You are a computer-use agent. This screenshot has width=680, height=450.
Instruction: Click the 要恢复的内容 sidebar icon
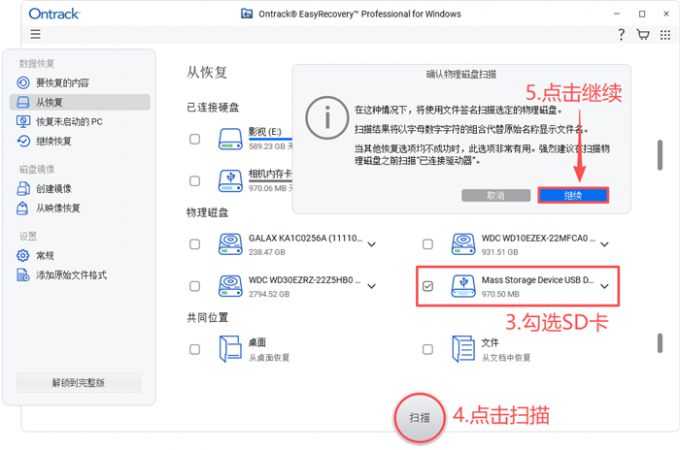23,82
